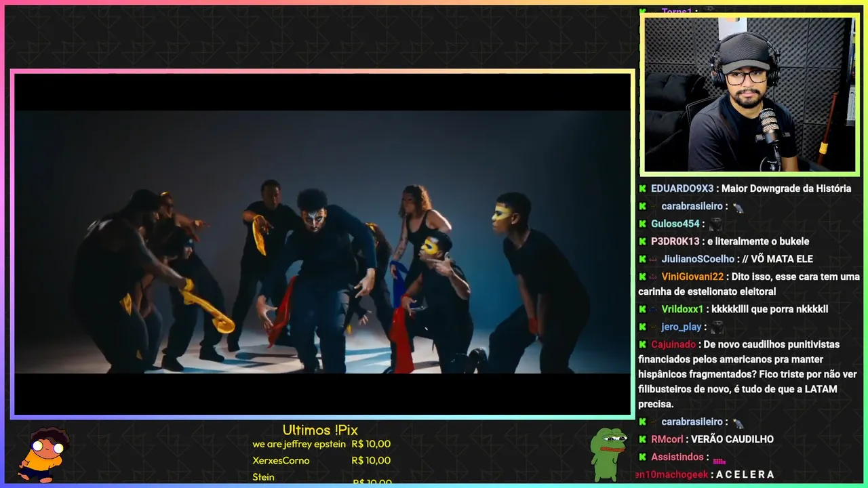Click the 'XerxesCorno' Pix donor name
The image size is (868, 488).
281,461
